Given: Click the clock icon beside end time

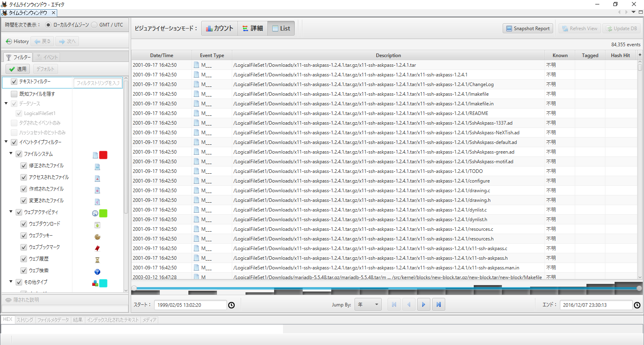Looking at the screenshot, I should click(x=637, y=305).
